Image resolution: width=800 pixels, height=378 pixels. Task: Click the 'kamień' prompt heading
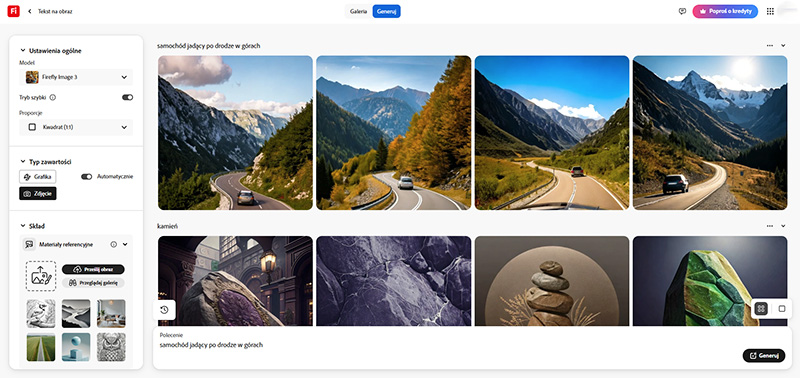(x=167, y=226)
